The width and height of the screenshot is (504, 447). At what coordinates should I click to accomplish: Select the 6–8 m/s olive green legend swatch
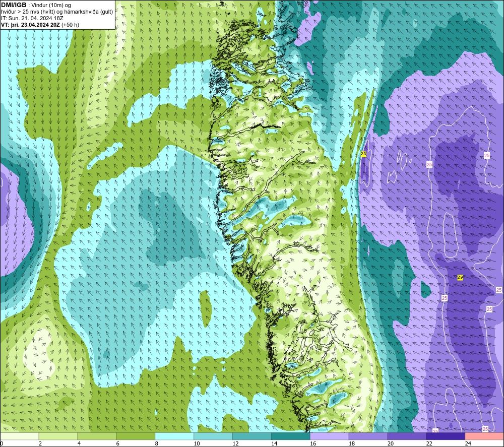[x=136, y=436]
